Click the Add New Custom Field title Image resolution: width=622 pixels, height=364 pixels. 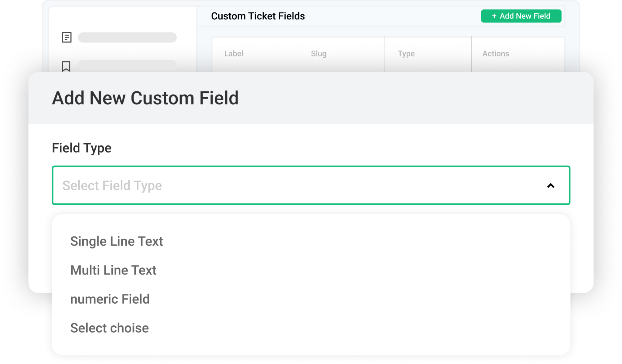click(x=146, y=97)
